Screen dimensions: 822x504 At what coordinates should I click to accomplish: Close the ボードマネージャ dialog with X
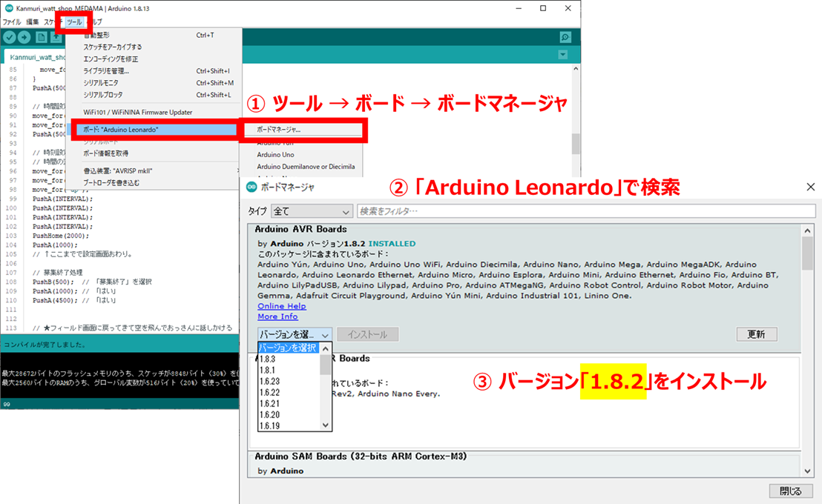tap(810, 187)
